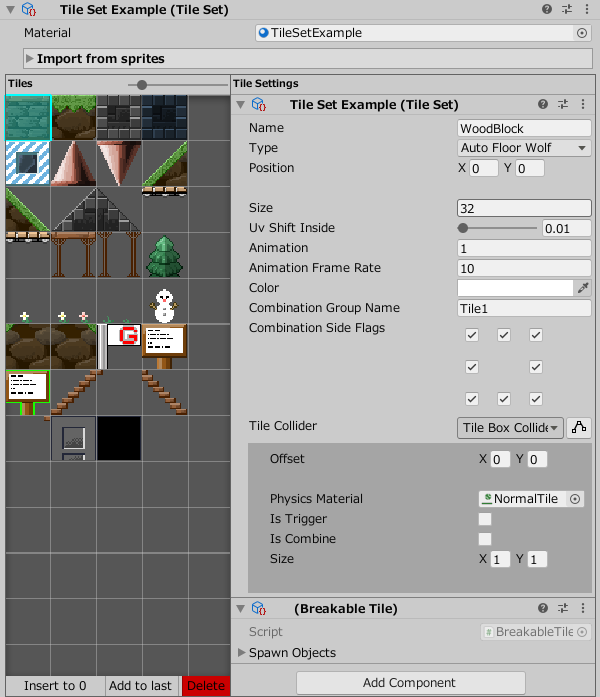
Task: Click the edit collider shape button
Action: click(579, 428)
